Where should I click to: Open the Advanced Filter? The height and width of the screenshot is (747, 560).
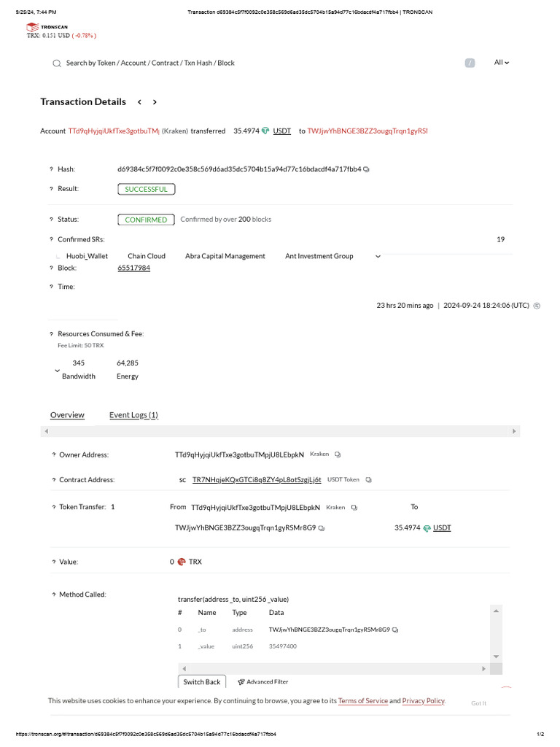pos(262,682)
